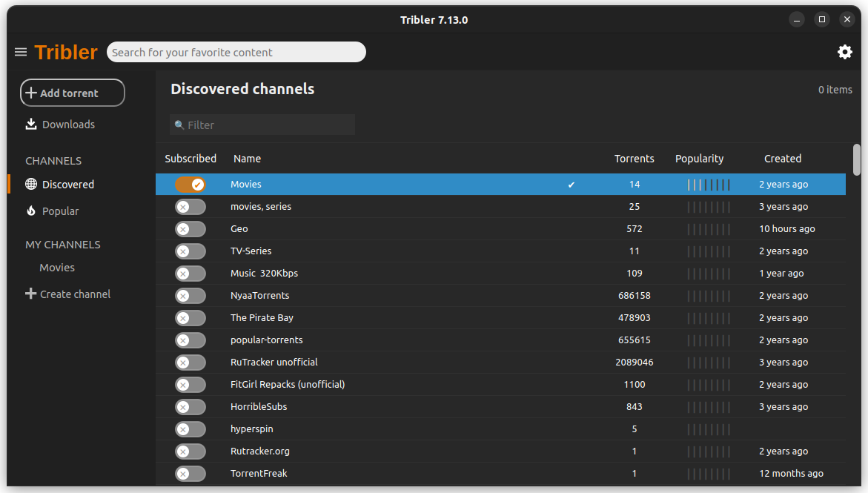Toggle subscription for Music 320Kbps
868x493 pixels.
click(191, 273)
